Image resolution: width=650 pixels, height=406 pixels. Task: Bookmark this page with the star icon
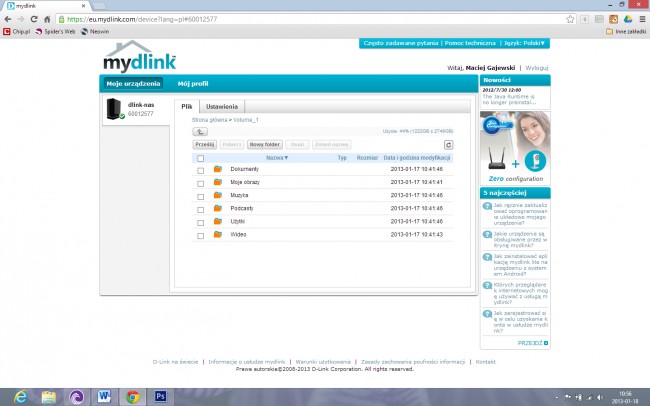click(x=570, y=19)
